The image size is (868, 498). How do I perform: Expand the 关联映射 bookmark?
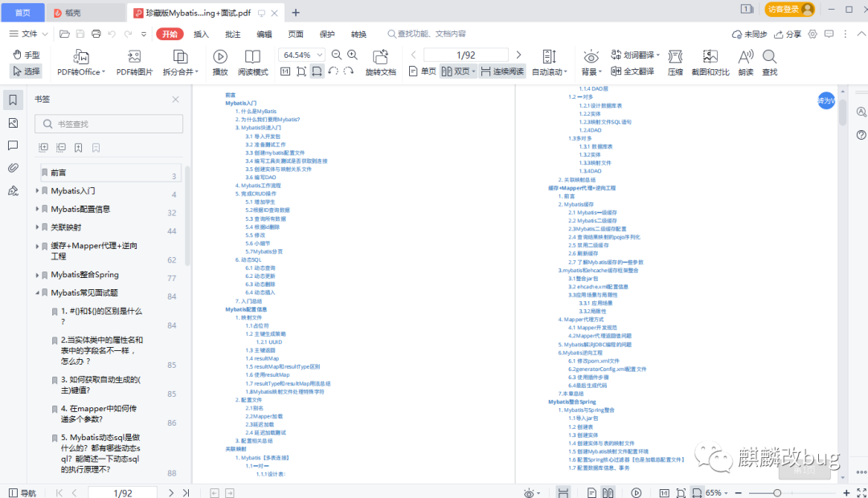tap(37, 227)
